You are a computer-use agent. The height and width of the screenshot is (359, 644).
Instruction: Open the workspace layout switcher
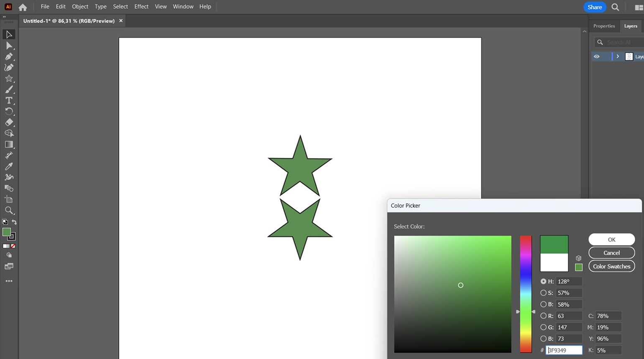tap(639, 7)
